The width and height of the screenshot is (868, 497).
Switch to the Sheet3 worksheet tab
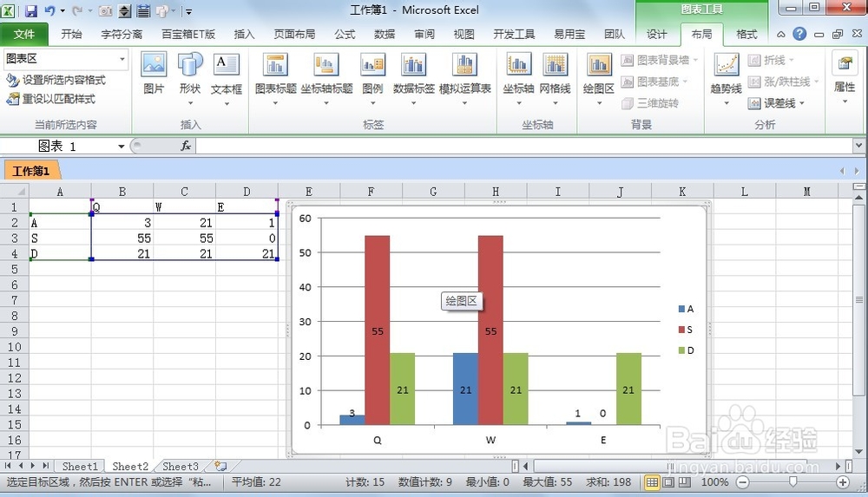180,467
